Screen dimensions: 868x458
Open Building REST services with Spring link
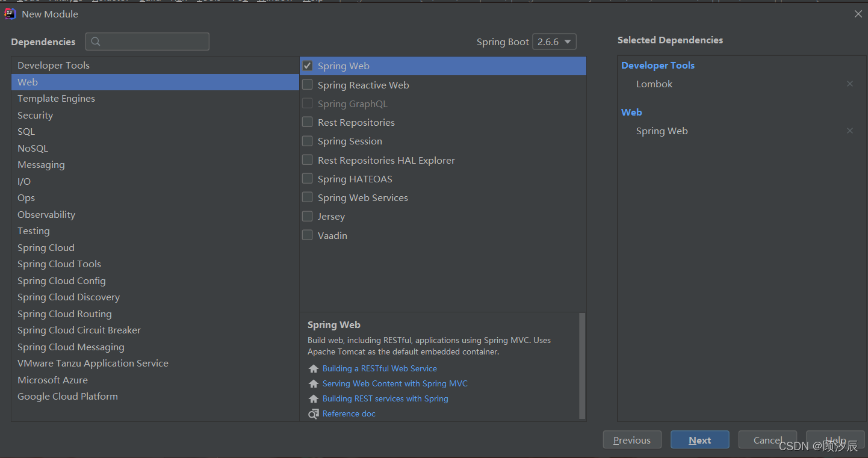[x=385, y=398]
